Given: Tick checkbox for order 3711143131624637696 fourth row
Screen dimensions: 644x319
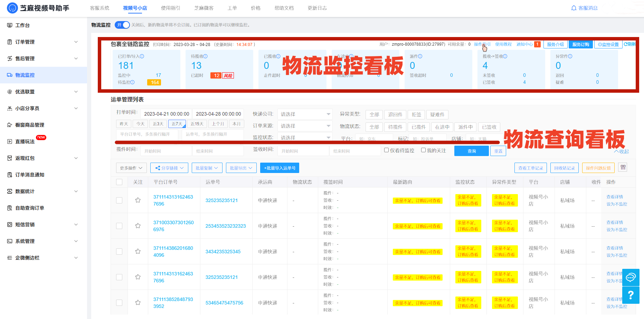Looking at the screenshot, I should point(119,277).
